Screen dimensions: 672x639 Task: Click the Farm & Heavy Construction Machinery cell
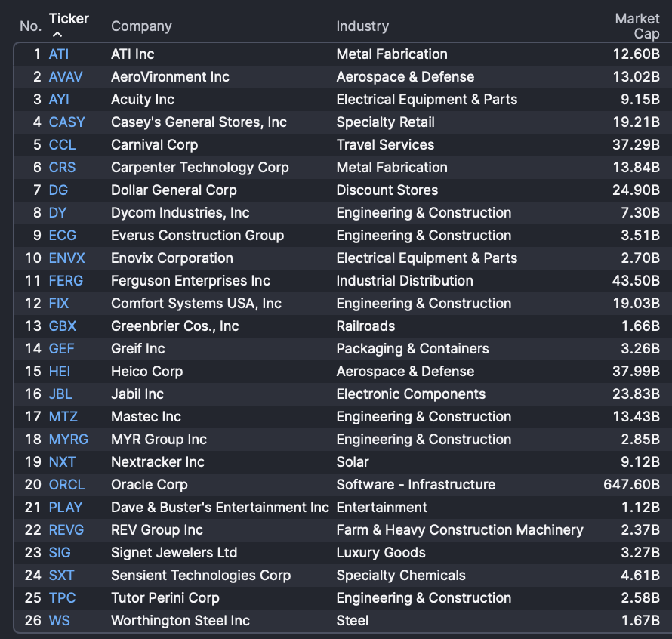(x=460, y=530)
